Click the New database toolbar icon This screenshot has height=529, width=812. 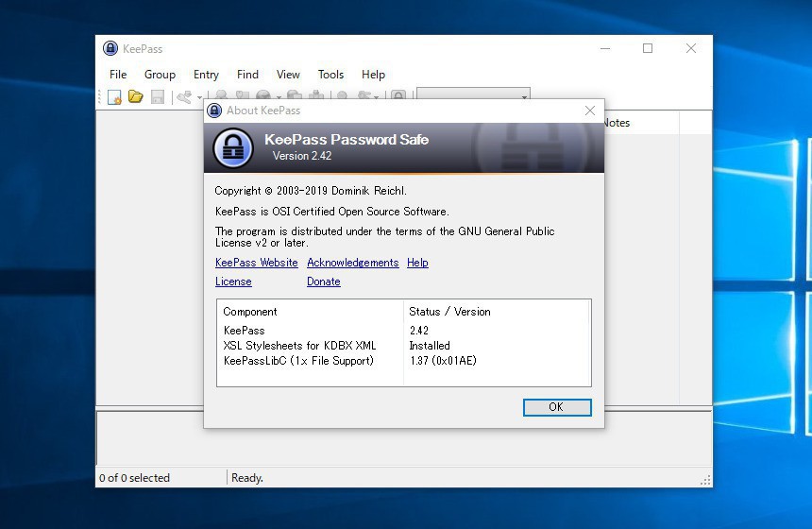[x=114, y=97]
